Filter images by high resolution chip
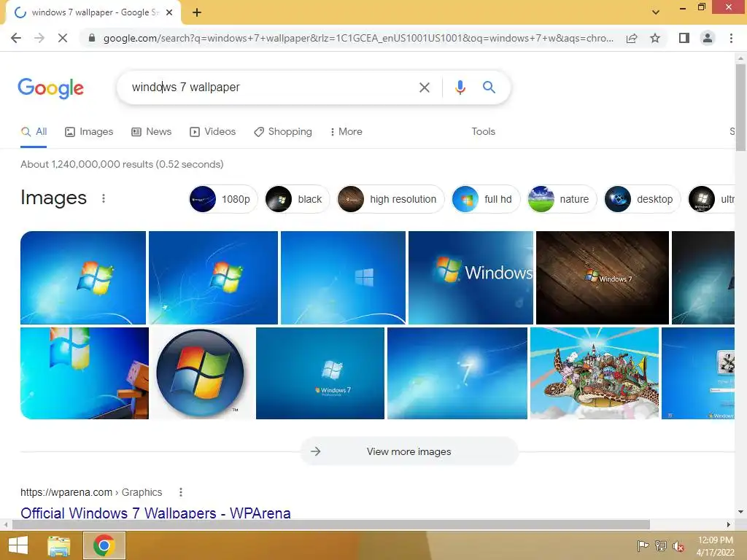 (390, 199)
